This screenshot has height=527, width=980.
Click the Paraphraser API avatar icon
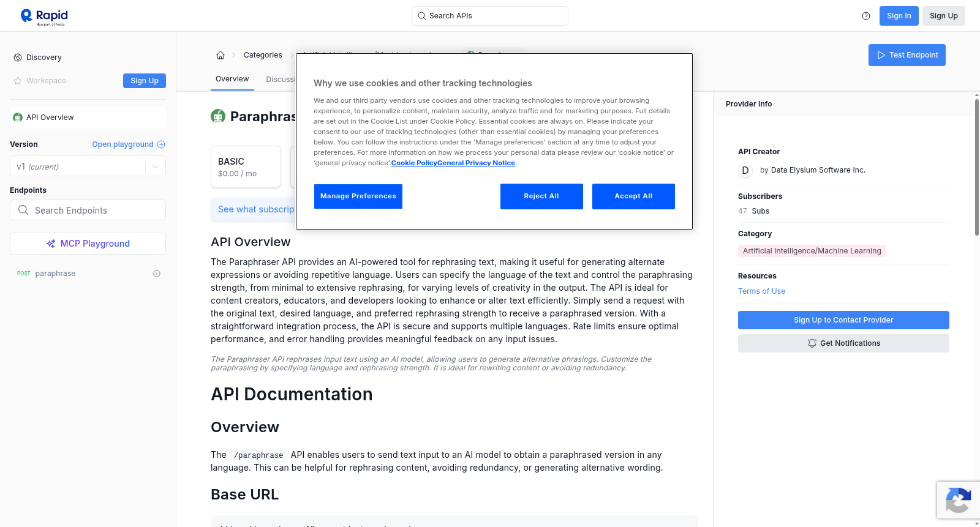pyautogui.click(x=218, y=116)
